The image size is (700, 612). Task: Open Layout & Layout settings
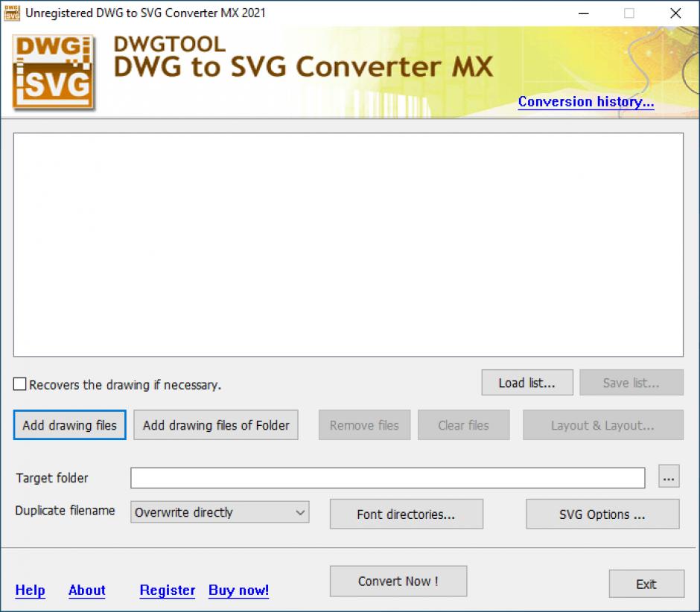(602, 425)
